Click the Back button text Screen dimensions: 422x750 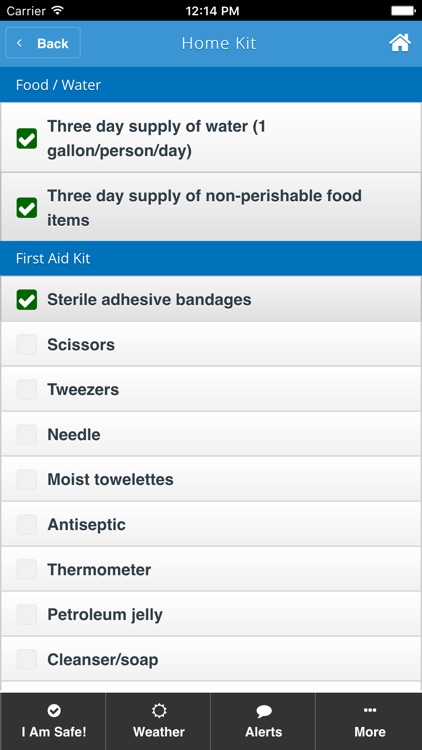[x=53, y=44]
